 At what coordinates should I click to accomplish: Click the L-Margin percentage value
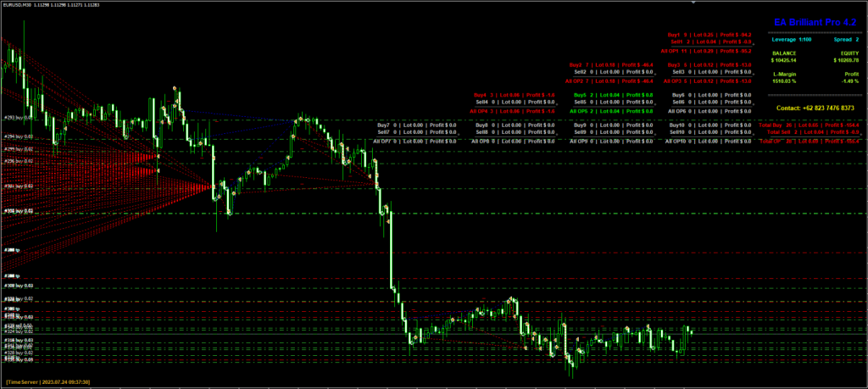784,83
